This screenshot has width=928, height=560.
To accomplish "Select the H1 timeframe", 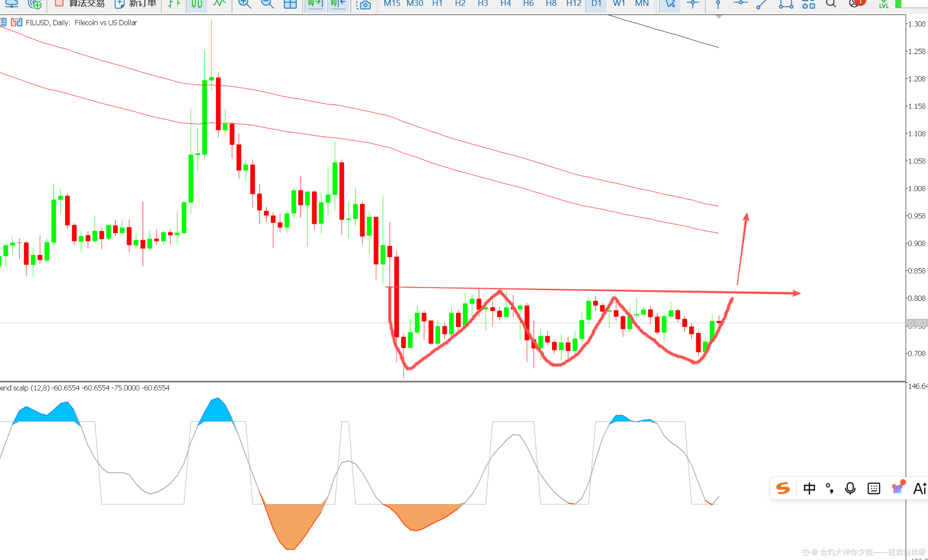I will coord(437,3).
